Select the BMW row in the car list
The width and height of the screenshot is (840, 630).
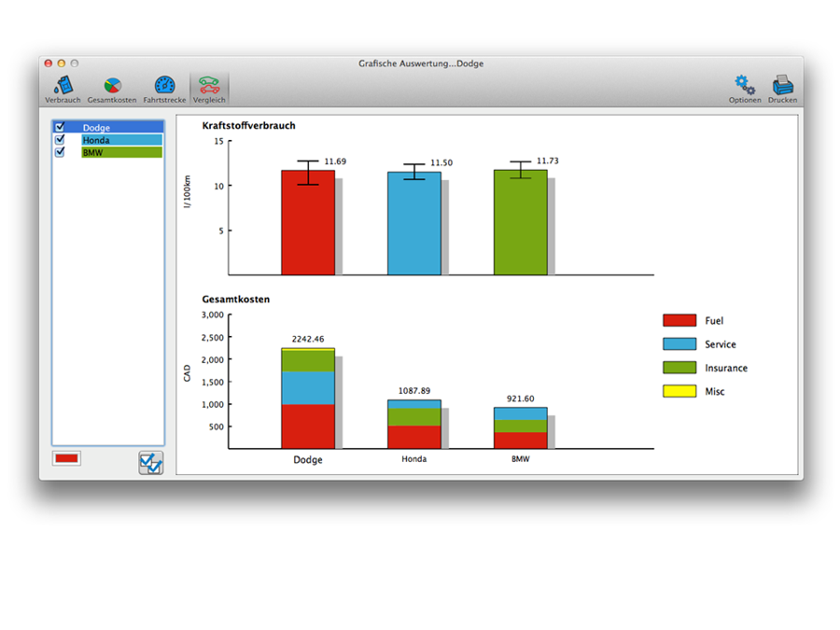(121, 152)
